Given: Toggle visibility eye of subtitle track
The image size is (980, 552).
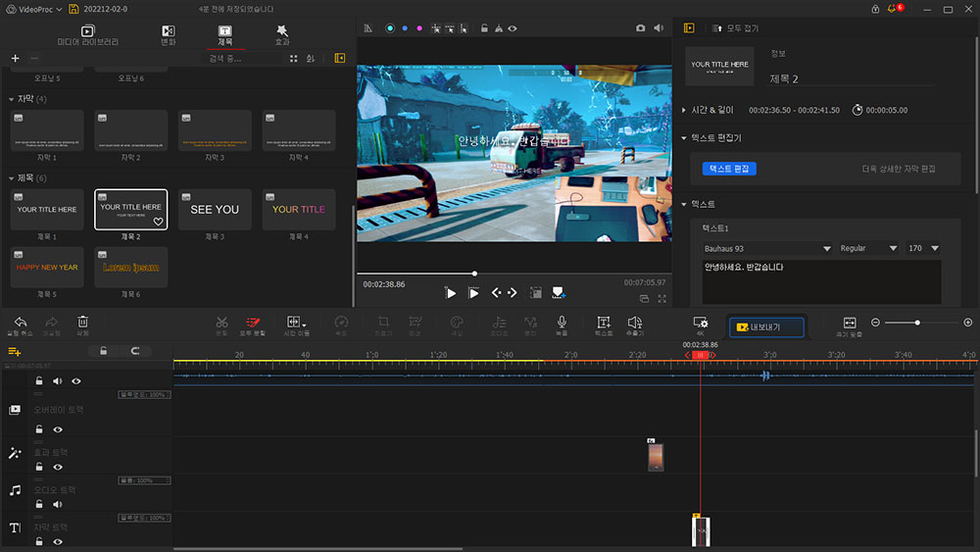Looking at the screenshot, I should tap(58, 542).
